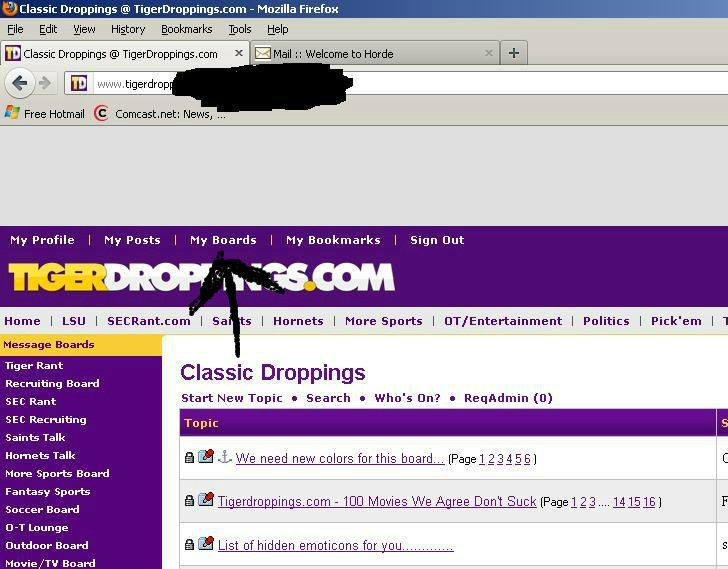
Task: Open Fantasy Sports board in sidebar
Action: click(47, 491)
